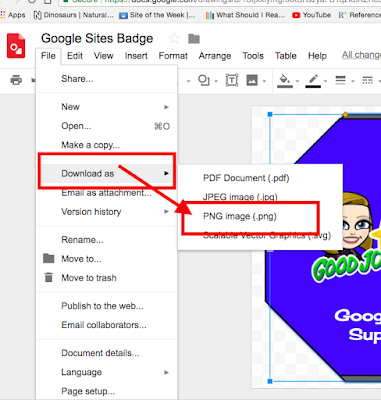
Task: Click the Print toolbar icon
Action: coord(16,80)
